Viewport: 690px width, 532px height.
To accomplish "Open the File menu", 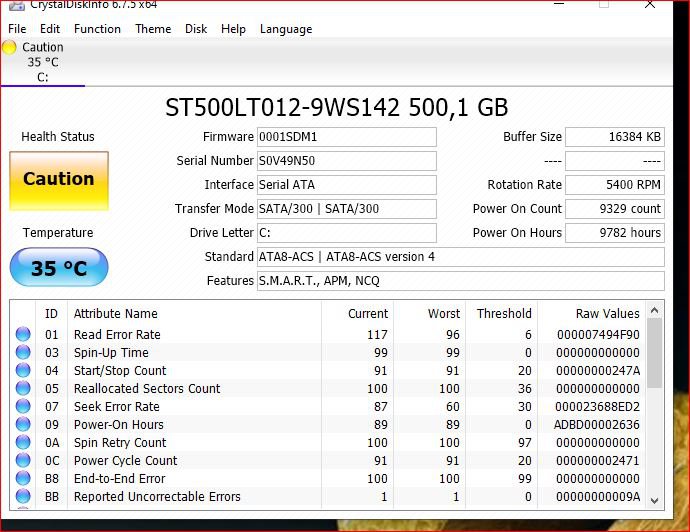I will click(x=17, y=29).
